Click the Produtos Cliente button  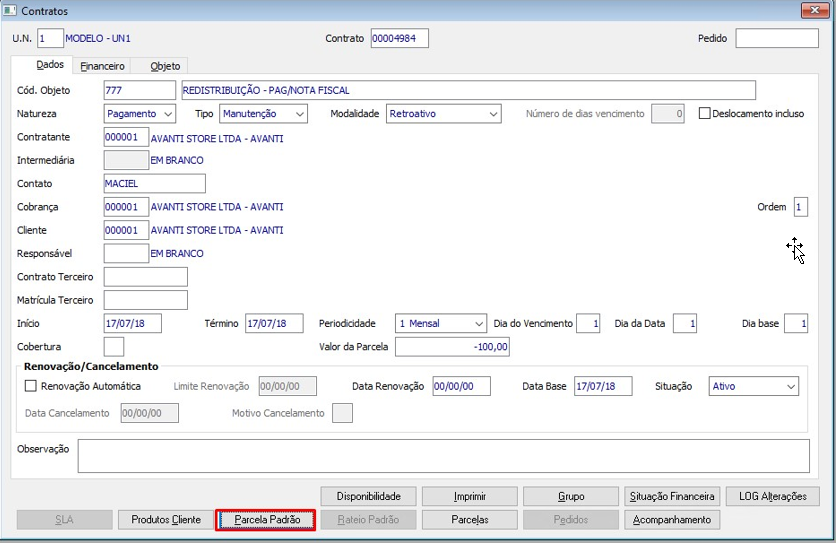click(166, 520)
